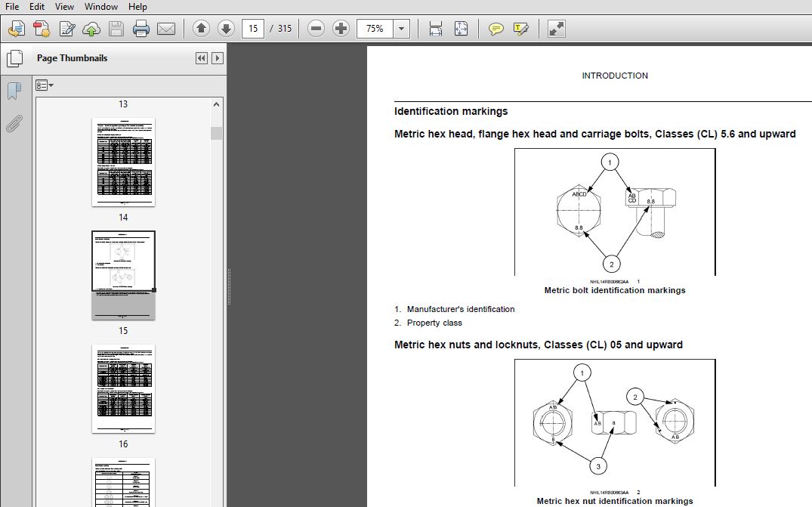The width and height of the screenshot is (812, 507).
Task: Open the zoom percentage dropdown arrow
Action: tap(401, 29)
